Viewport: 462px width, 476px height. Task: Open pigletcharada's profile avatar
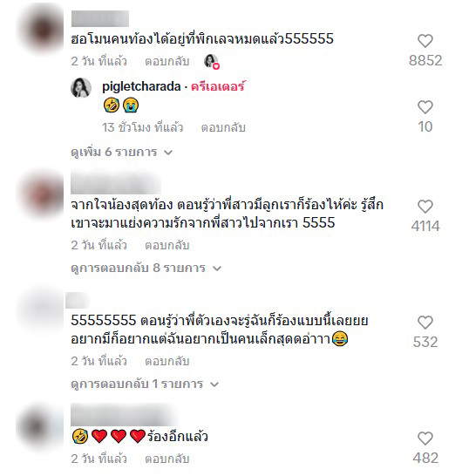point(81,88)
